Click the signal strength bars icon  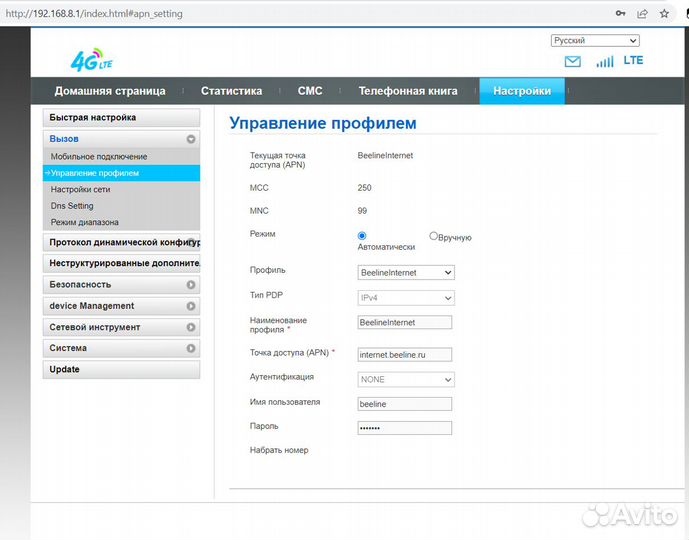coord(604,61)
